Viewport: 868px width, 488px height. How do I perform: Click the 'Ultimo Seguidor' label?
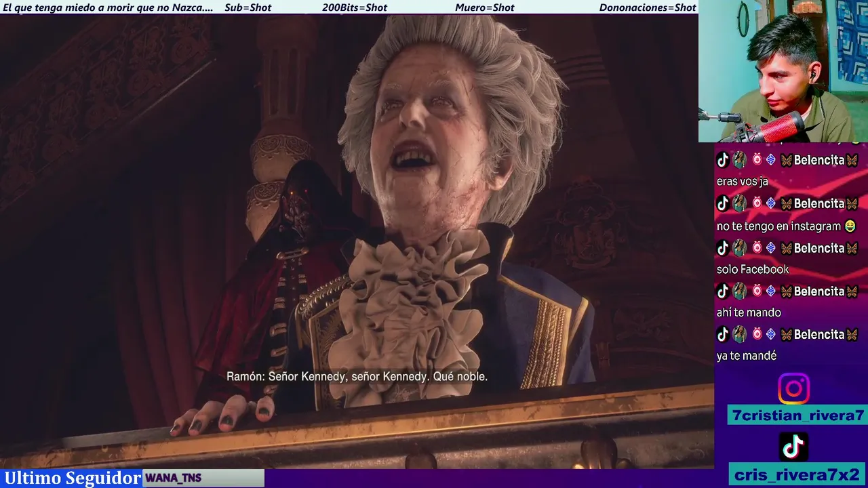(73, 478)
